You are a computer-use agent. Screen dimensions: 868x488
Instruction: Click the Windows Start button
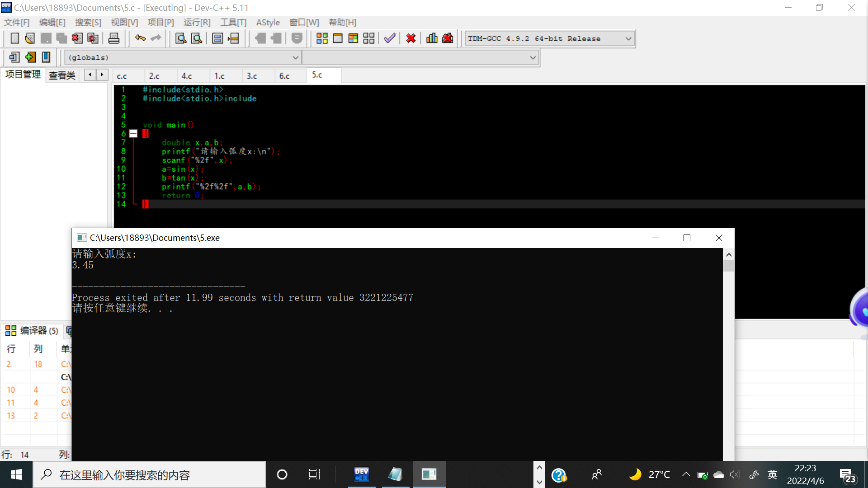pos(16,474)
